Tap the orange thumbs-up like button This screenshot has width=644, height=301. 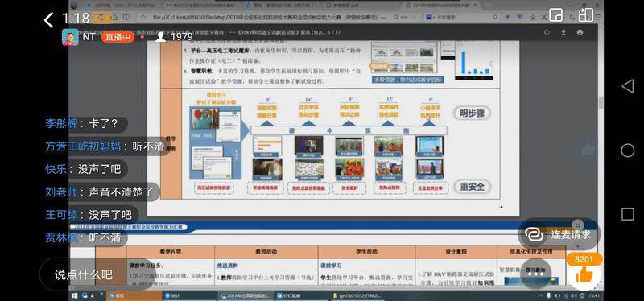coord(584,274)
